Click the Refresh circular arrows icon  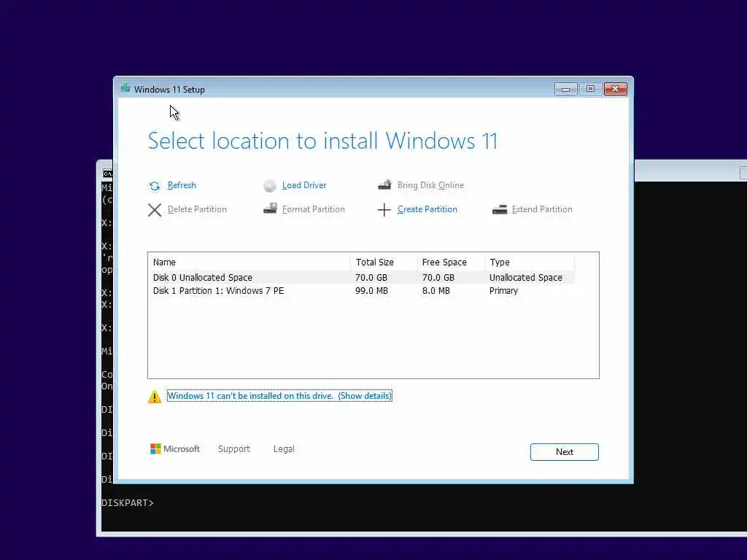coord(155,186)
